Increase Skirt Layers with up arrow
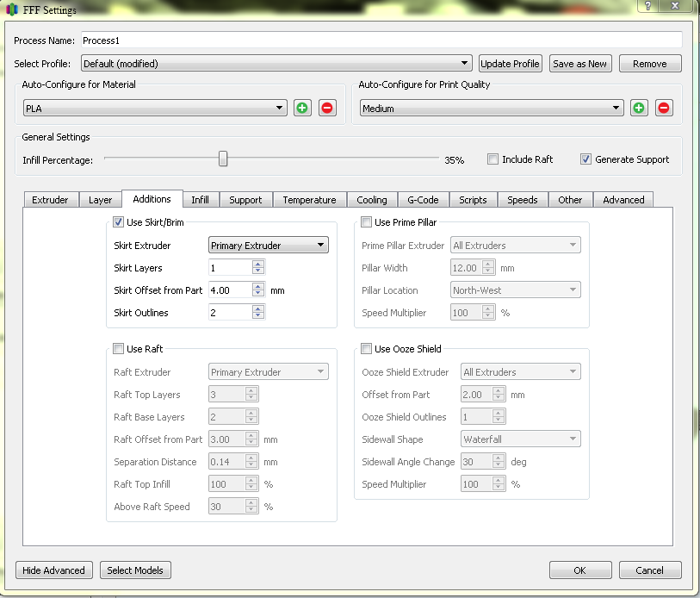 coord(258,265)
